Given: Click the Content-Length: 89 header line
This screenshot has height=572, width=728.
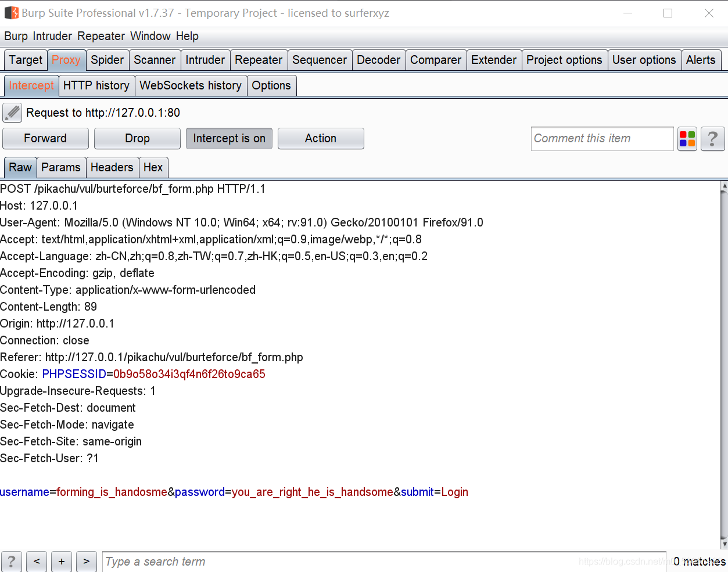Looking at the screenshot, I should pos(49,307).
